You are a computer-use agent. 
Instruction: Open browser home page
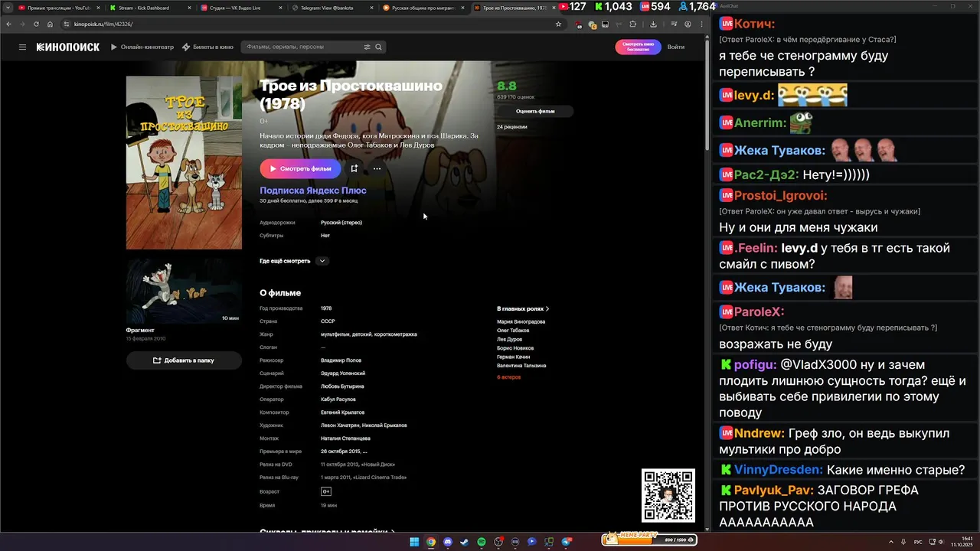50,24
